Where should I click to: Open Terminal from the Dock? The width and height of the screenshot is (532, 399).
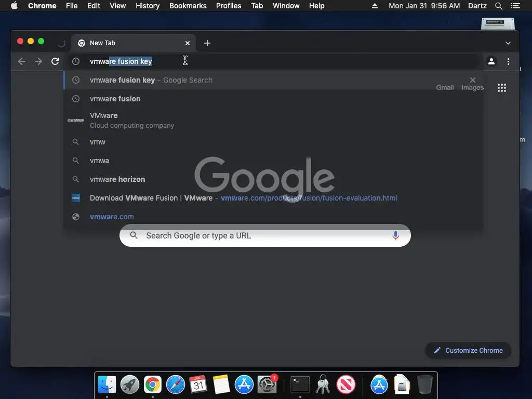300,385
